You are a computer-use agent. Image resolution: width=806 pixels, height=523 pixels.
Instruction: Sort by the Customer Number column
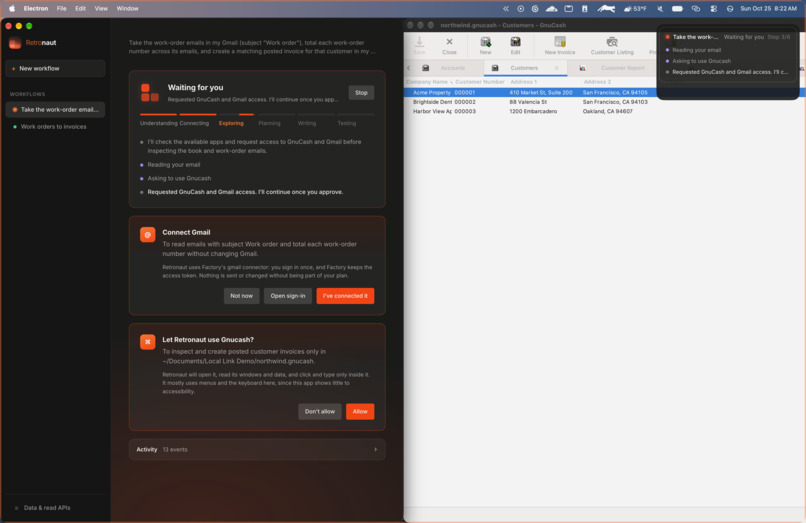[480, 82]
